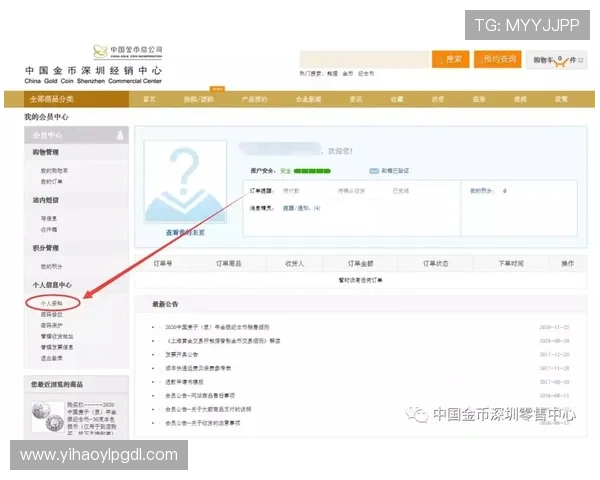
Task: Open 密码修改 in the sidebar
Action: click(x=52, y=314)
